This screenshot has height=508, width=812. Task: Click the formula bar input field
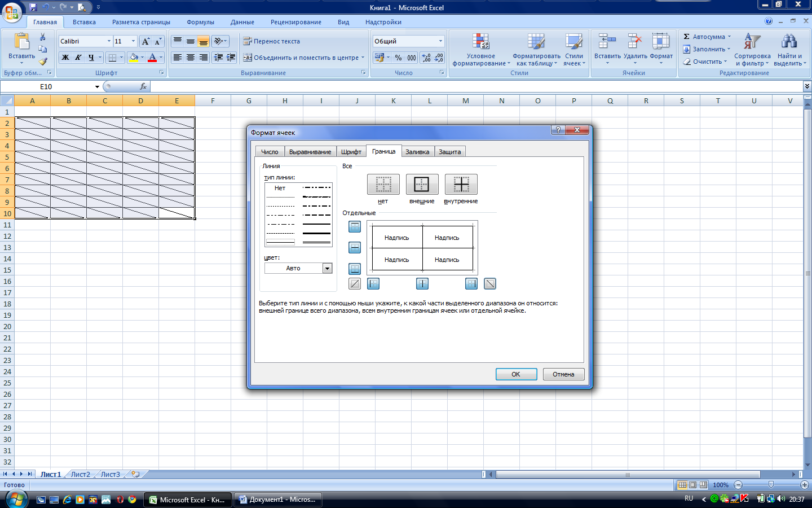[x=476, y=86]
